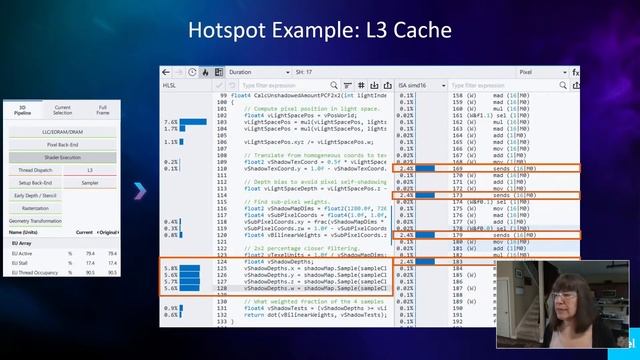Open the Pixel shader type dropdown
Image resolution: width=640 pixels, height=360 pixels.
point(542,72)
